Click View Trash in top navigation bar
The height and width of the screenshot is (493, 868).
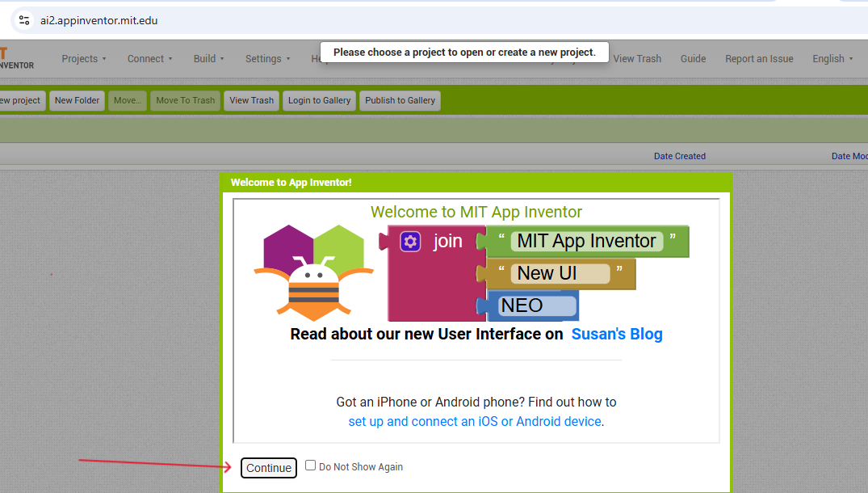[x=637, y=59]
